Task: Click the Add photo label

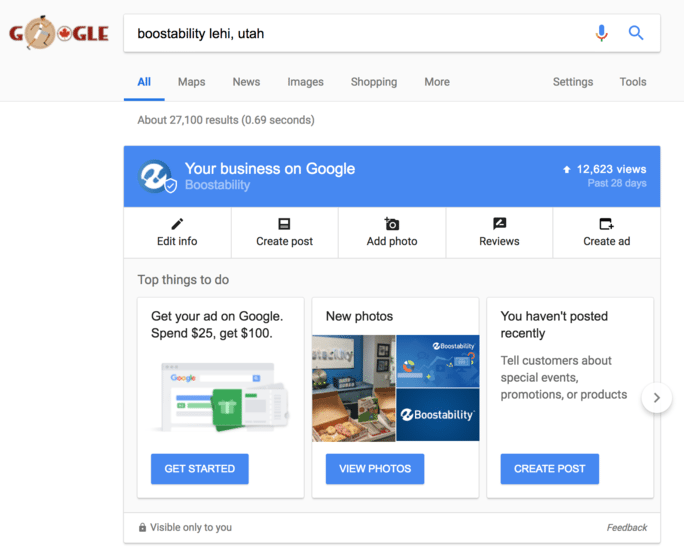Action: pyautogui.click(x=392, y=241)
